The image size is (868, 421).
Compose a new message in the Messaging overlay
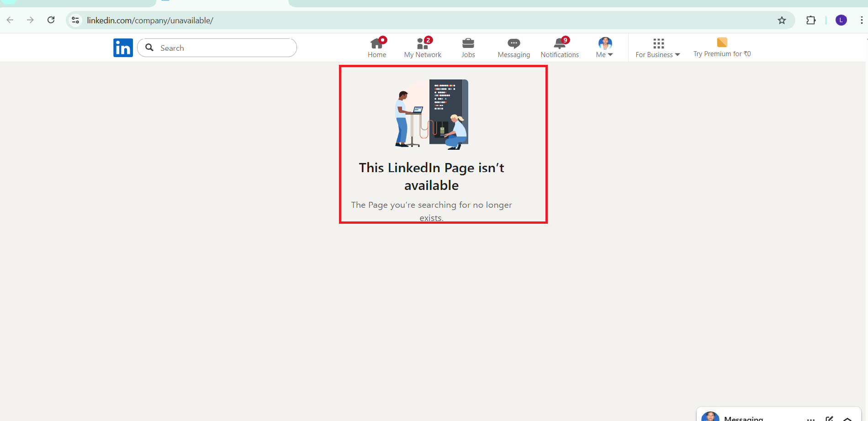click(830, 418)
